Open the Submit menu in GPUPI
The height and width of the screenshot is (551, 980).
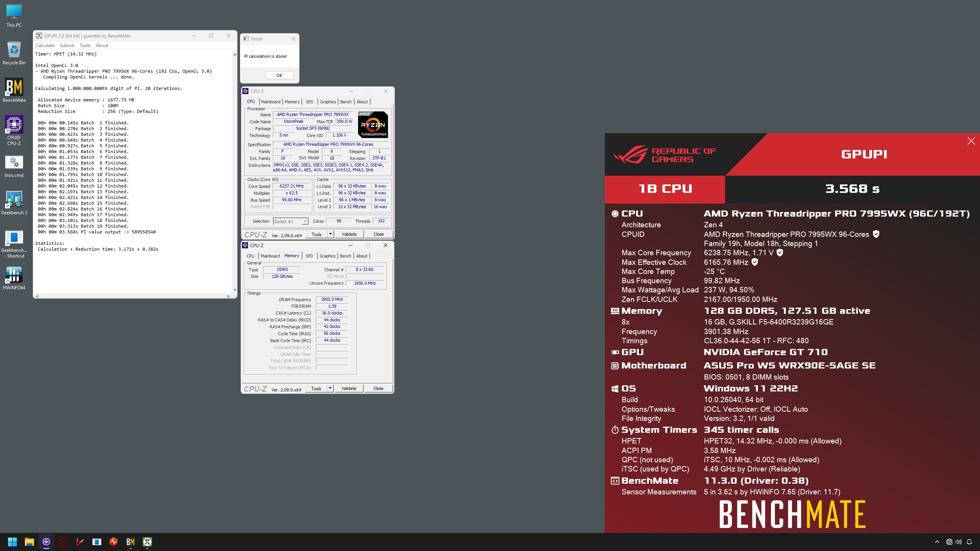pyautogui.click(x=67, y=46)
